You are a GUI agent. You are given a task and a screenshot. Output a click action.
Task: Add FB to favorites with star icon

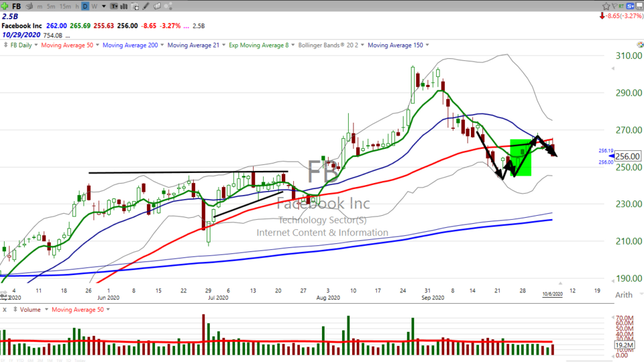coord(606,6)
